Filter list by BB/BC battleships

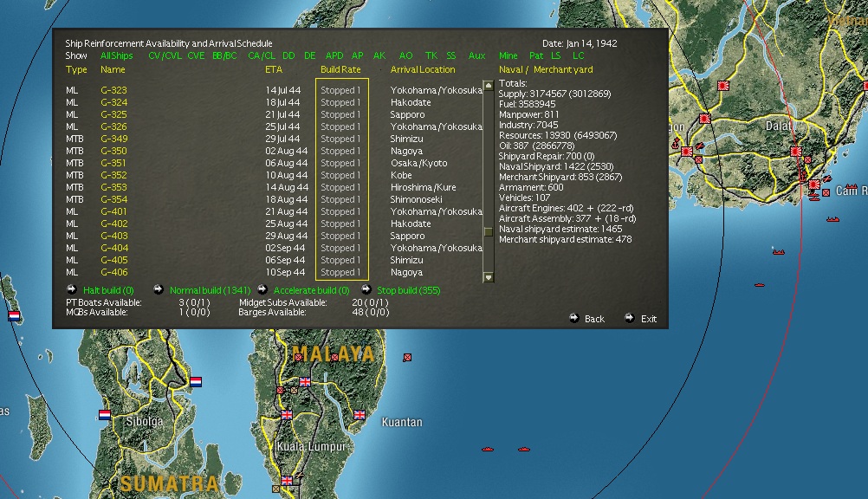(224, 56)
